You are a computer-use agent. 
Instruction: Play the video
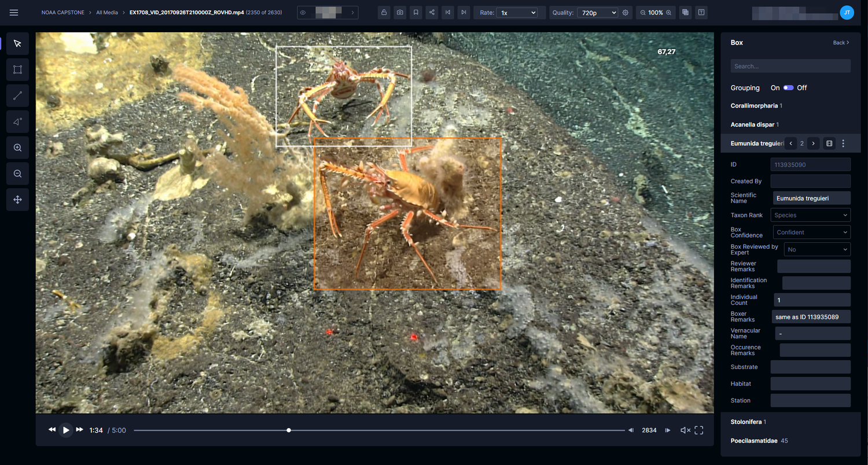(x=66, y=430)
